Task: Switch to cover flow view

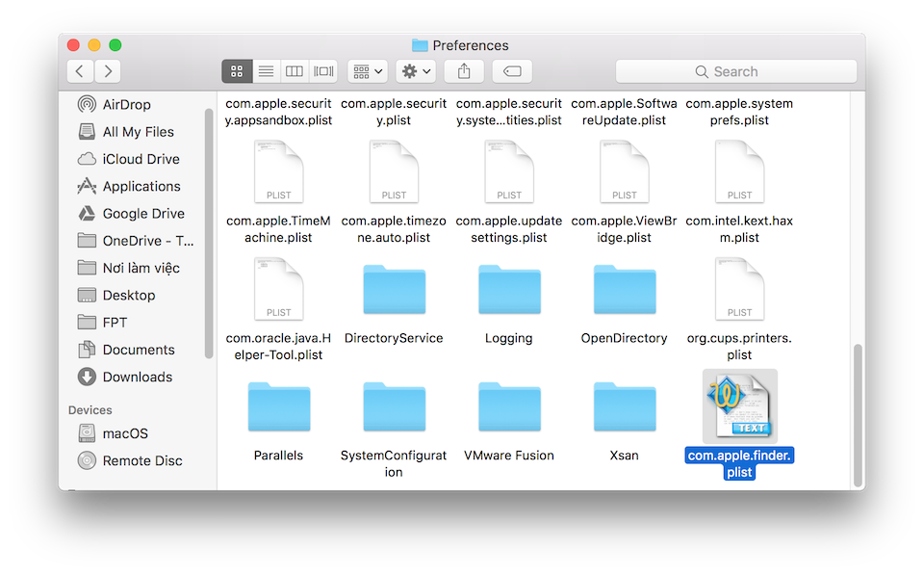Action: click(x=323, y=70)
